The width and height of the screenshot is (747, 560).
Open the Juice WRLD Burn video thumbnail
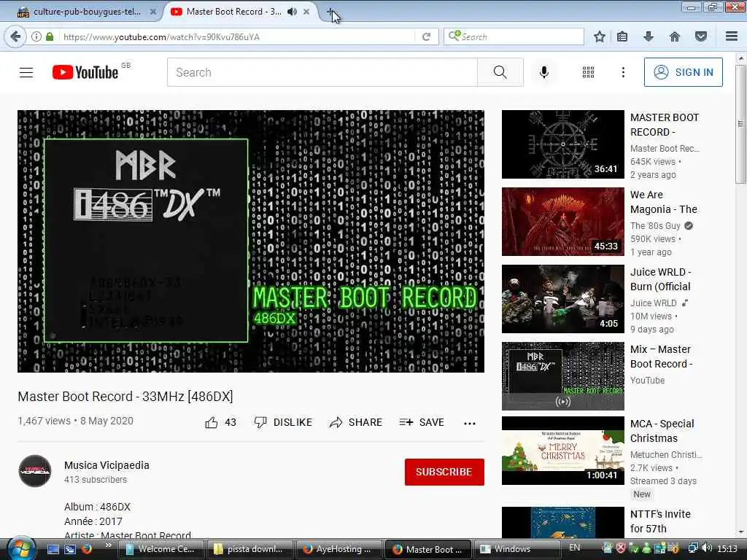pyautogui.click(x=562, y=298)
